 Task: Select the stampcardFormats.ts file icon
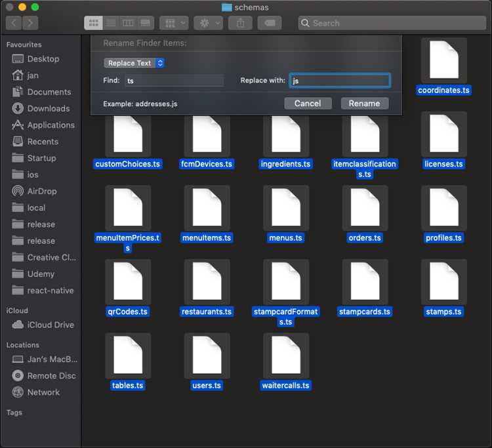point(286,282)
